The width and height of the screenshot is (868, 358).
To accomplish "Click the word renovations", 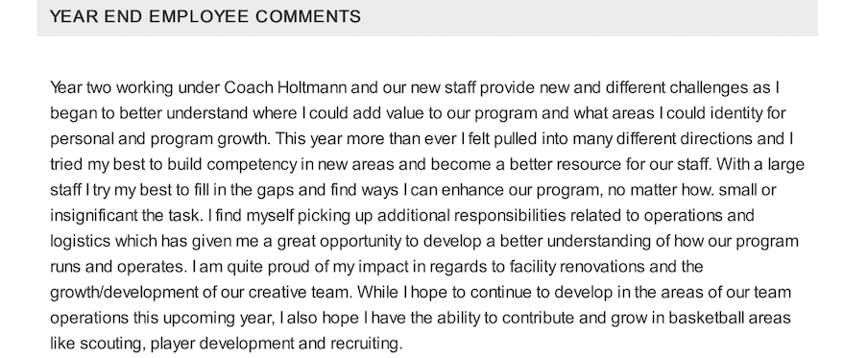I will (602, 267).
